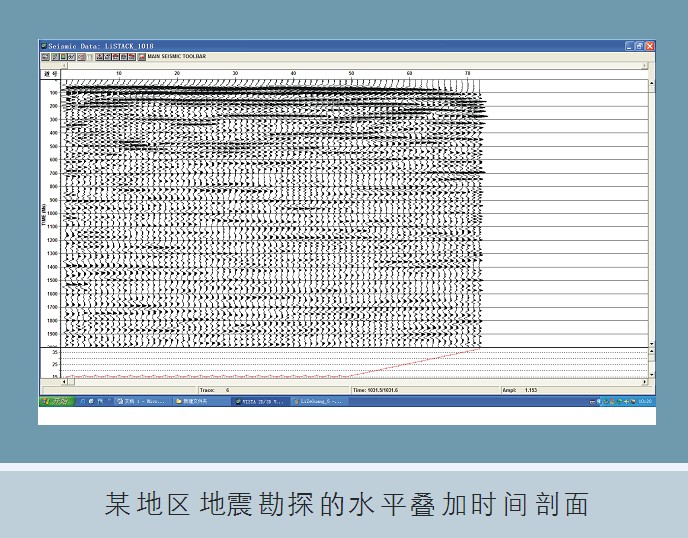Click the left arrow of the top horizontal scrollbar

(66, 66)
